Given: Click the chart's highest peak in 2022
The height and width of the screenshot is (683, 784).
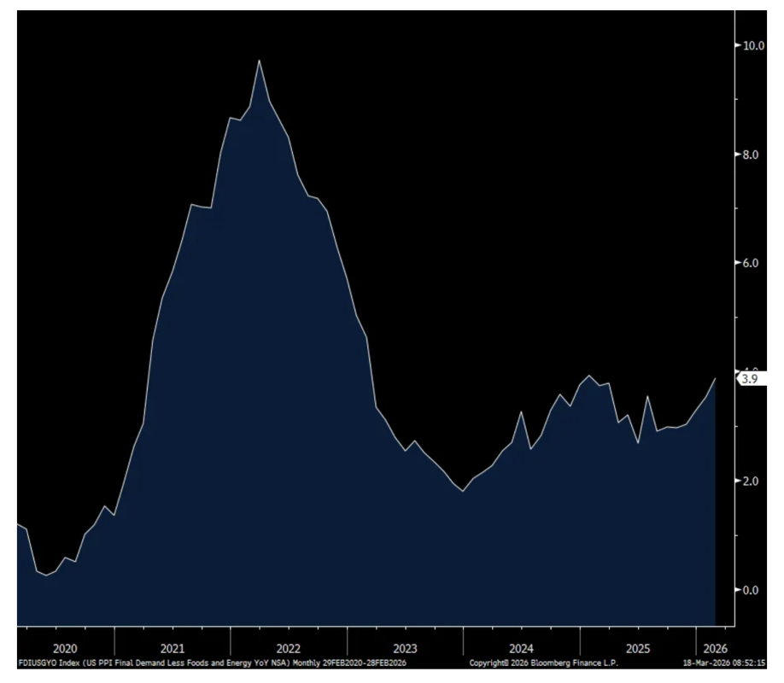Looking at the screenshot, I should (260, 60).
